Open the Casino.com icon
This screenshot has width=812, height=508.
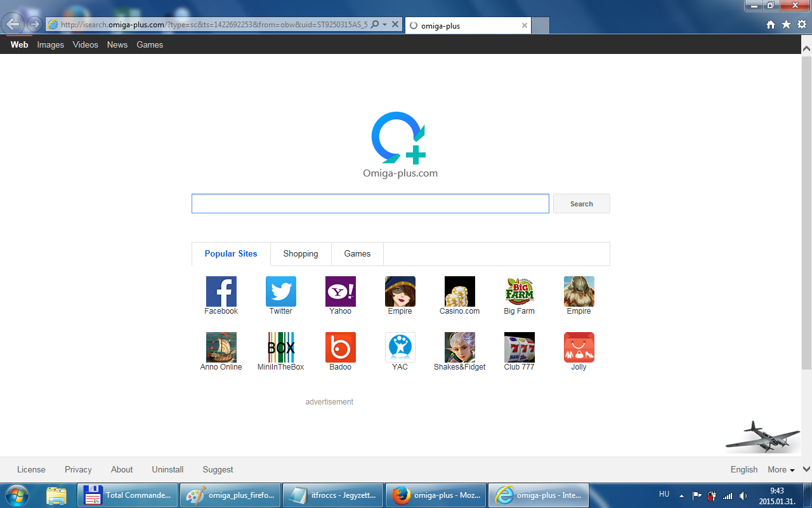pos(459,291)
